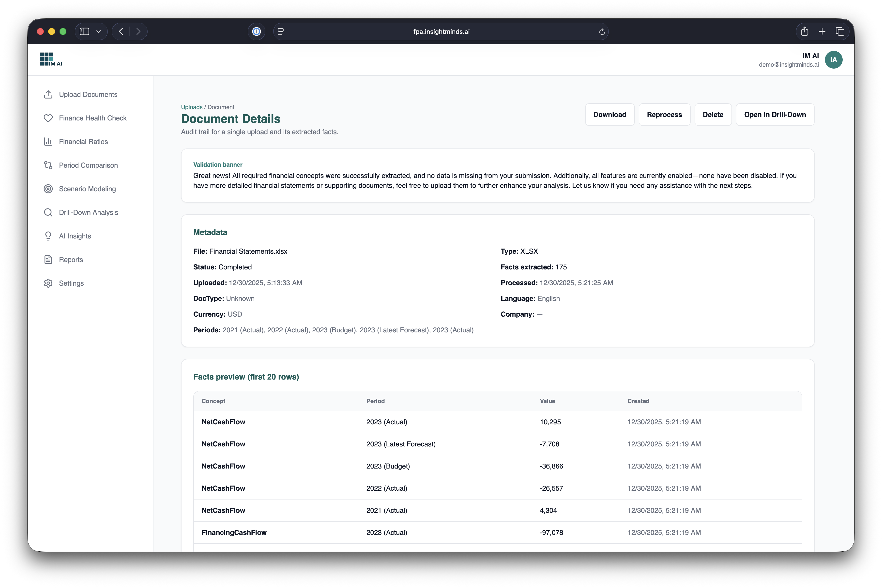The height and width of the screenshot is (588, 882).
Task: Click the Scenario Modeling target icon
Action: click(48, 189)
